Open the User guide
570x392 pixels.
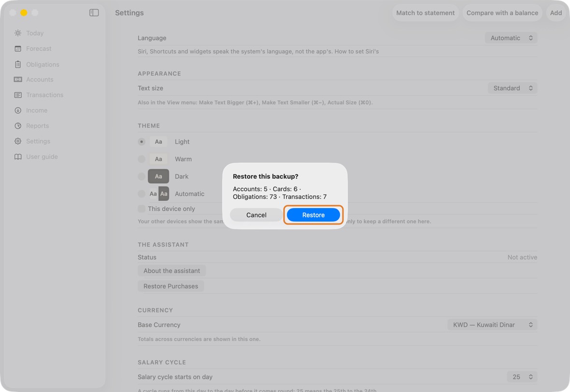click(42, 156)
